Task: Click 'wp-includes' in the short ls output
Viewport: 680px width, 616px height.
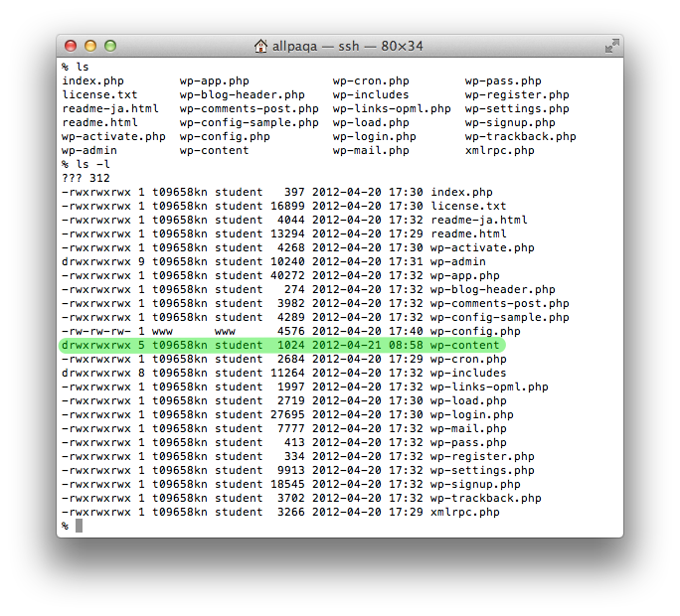Action: pyautogui.click(x=371, y=94)
